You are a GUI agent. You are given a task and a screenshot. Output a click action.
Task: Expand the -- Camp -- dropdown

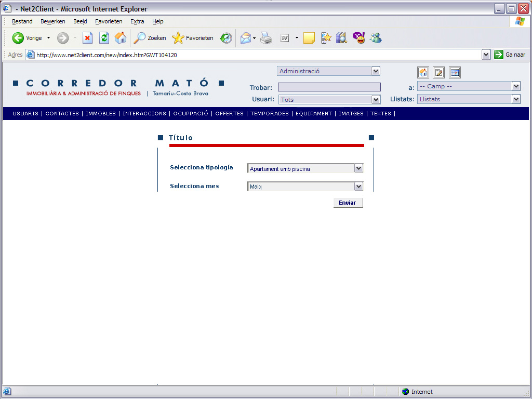pyautogui.click(x=516, y=86)
